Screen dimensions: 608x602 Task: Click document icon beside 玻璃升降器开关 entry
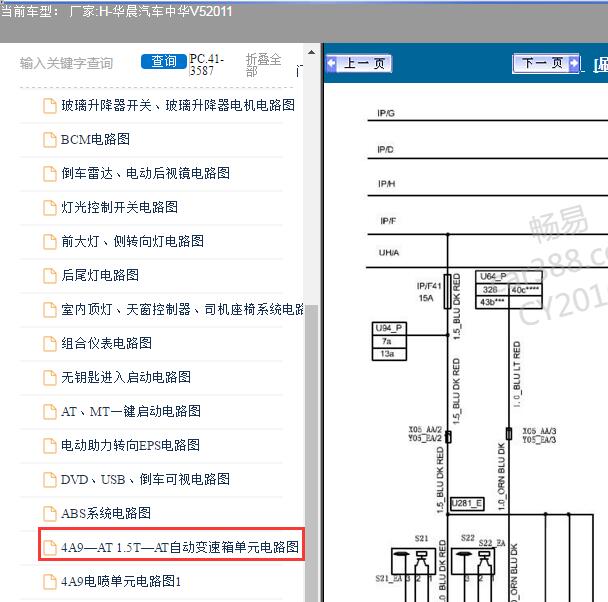coord(50,106)
